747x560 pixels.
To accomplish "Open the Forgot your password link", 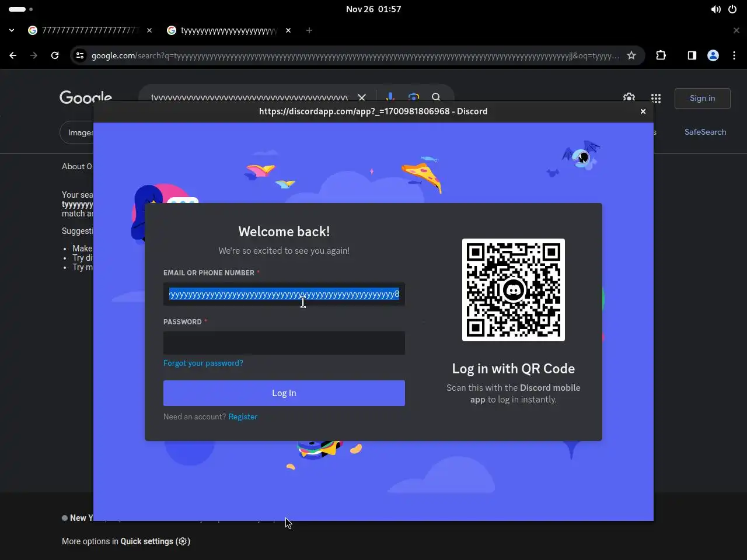I will click(203, 363).
